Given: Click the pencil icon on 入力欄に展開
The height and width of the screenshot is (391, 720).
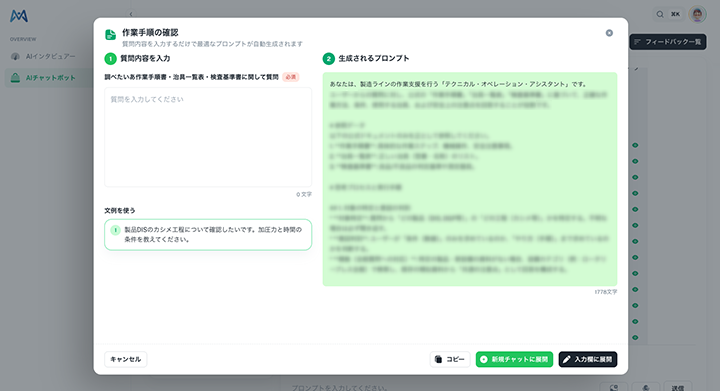Looking at the screenshot, I should (567, 359).
